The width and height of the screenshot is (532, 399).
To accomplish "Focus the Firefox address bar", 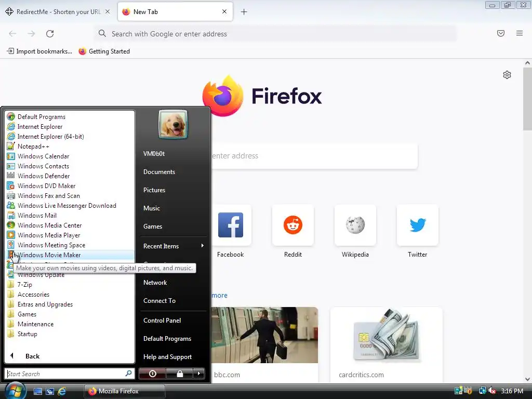I will pyautogui.click(x=275, y=34).
